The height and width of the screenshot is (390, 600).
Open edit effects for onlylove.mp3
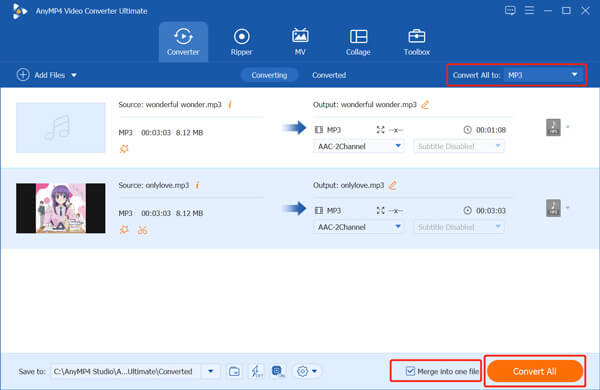pos(124,230)
